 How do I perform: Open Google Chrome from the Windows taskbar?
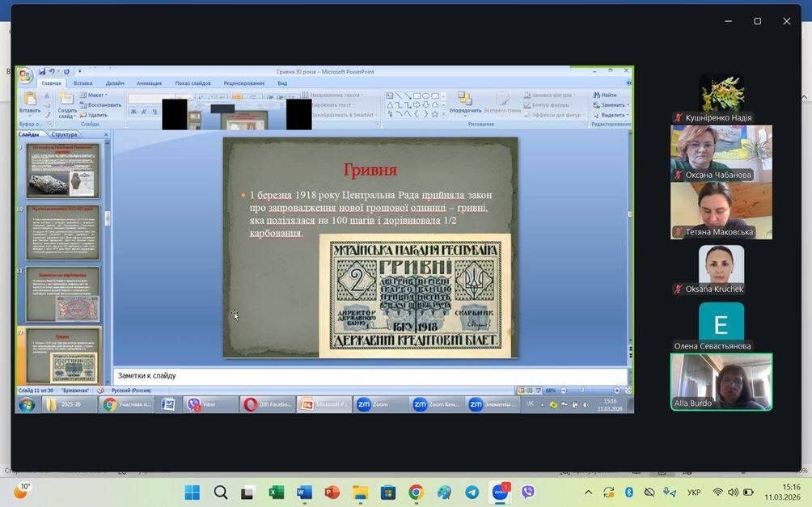tap(416, 492)
